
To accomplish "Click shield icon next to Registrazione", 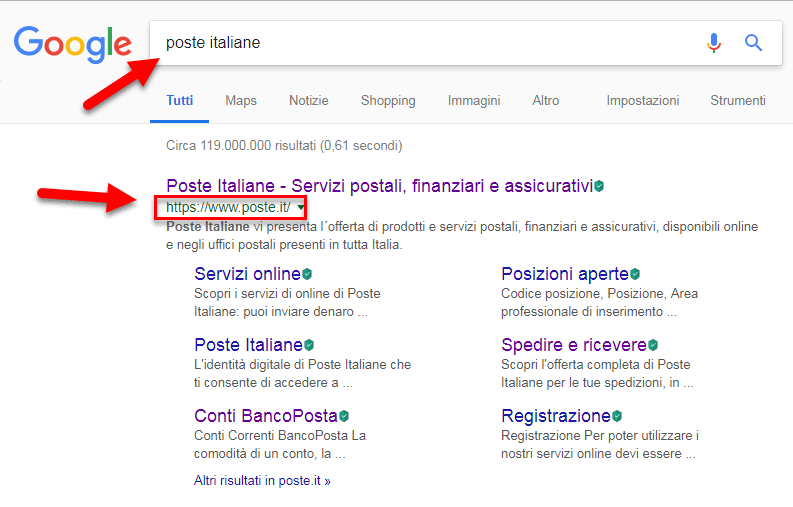I will coord(617,416).
